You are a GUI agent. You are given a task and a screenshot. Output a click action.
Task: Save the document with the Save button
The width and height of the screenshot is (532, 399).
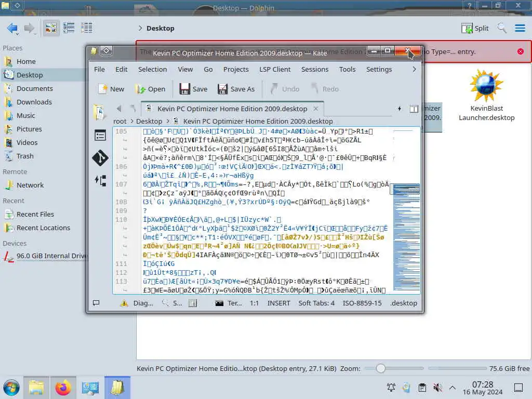193,89
